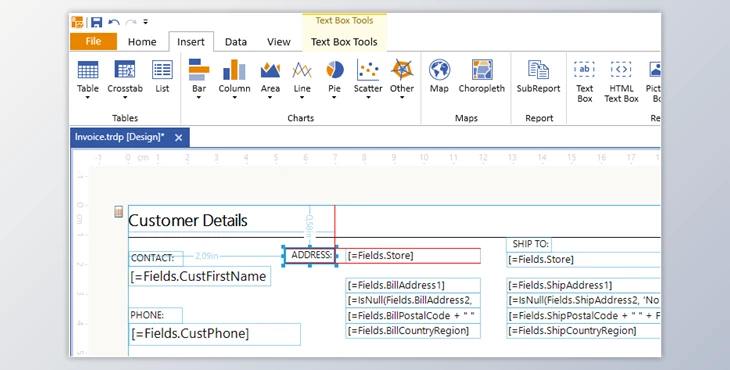
Task: Select the [=Fields.CustFirstName text box
Action: [199, 276]
